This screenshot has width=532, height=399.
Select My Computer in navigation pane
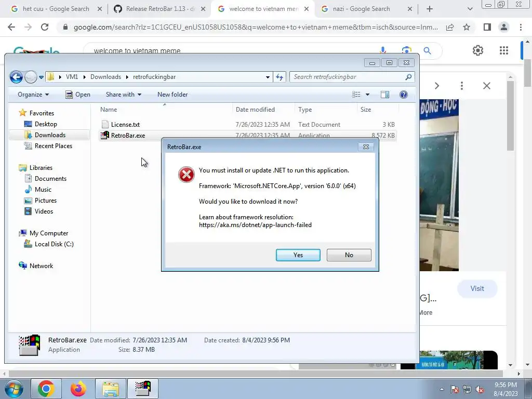(x=44, y=233)
